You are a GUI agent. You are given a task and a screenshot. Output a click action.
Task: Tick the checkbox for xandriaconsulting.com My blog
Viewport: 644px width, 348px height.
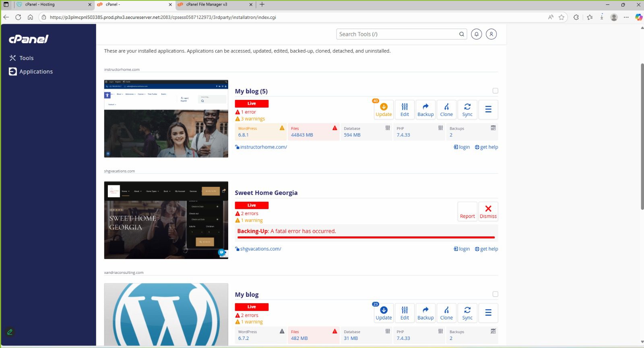(x=495, y=294)
